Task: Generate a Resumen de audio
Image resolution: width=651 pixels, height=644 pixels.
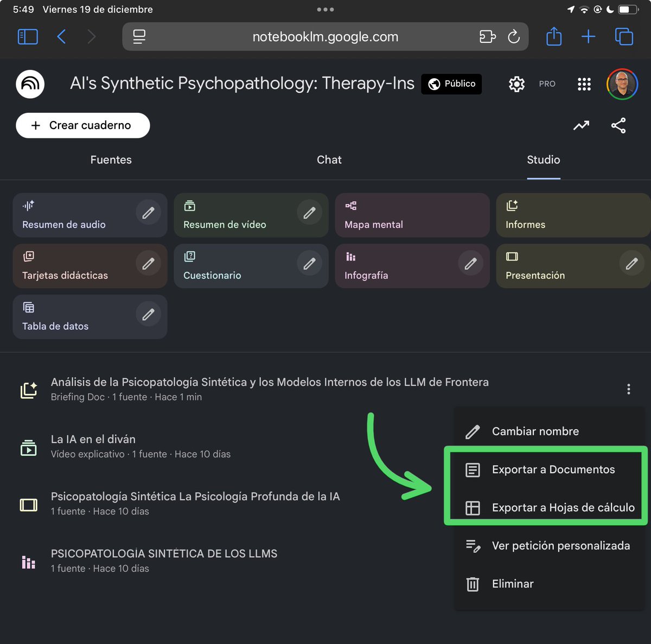Action: coord(90,215)
